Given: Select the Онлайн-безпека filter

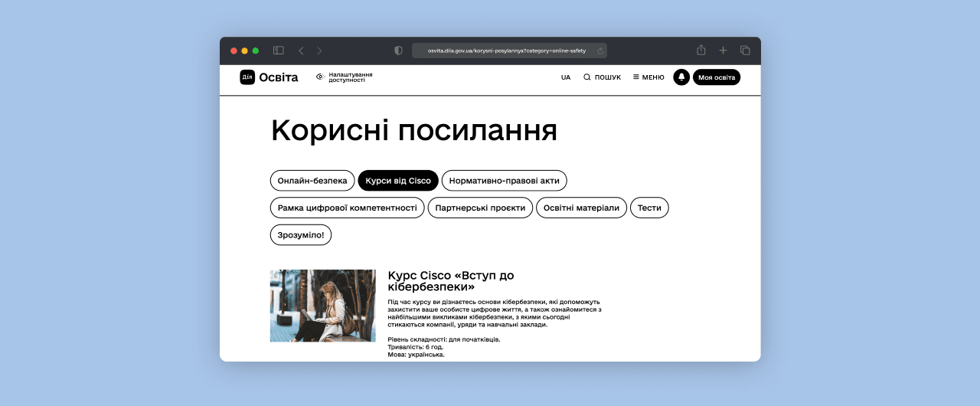Looking at the screenshot, I should [x=312, y=181].
